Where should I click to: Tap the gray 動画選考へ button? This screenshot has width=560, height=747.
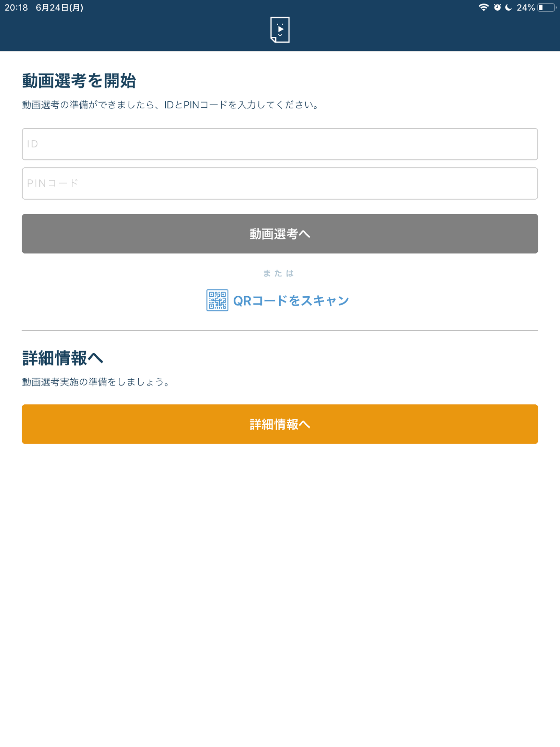coord(280,234)
